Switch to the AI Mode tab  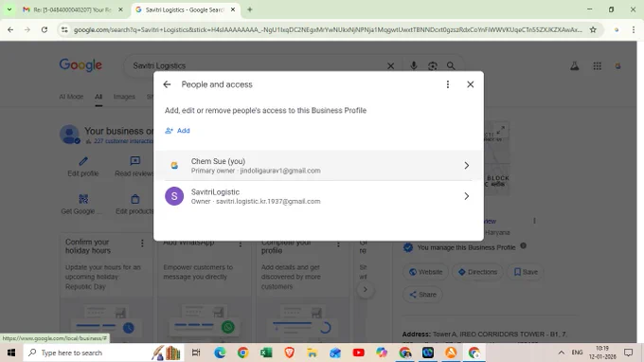tap(71, 97)
